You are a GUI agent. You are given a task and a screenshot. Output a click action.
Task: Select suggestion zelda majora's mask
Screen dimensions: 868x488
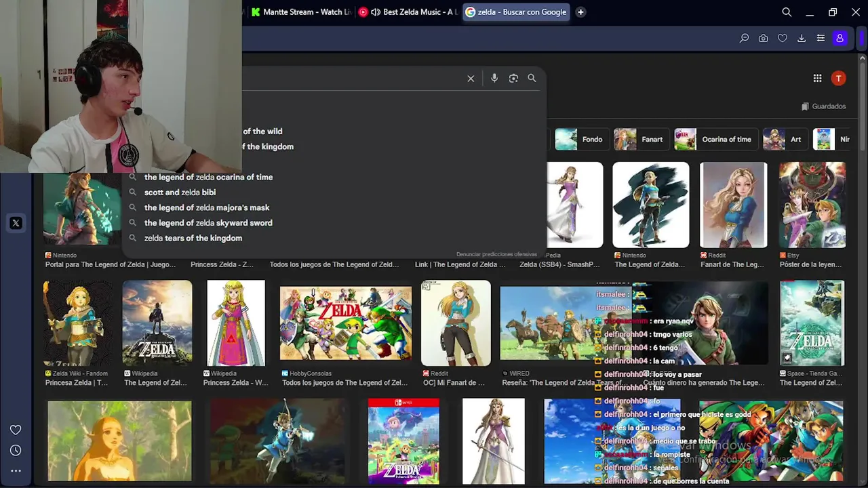(x=207, y=207)
